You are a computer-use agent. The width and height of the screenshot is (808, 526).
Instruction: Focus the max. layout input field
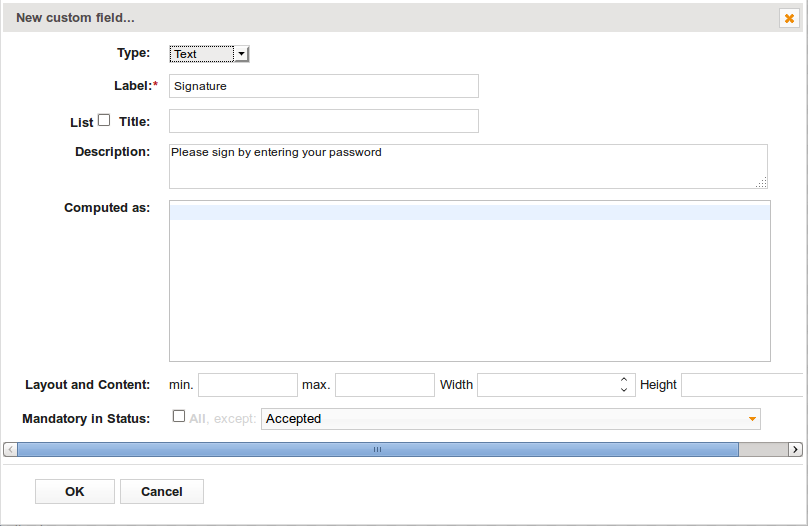click(385, 385)
